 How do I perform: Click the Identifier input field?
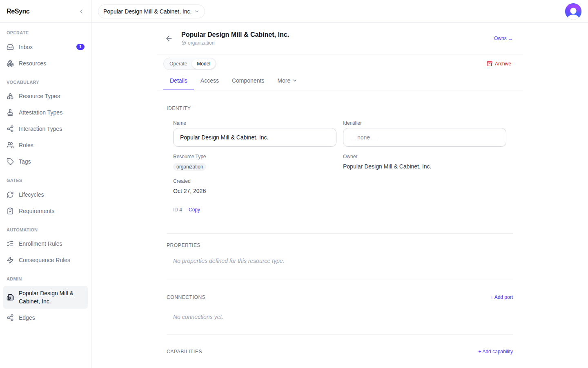pyautogui.click(x=425, y=137)
